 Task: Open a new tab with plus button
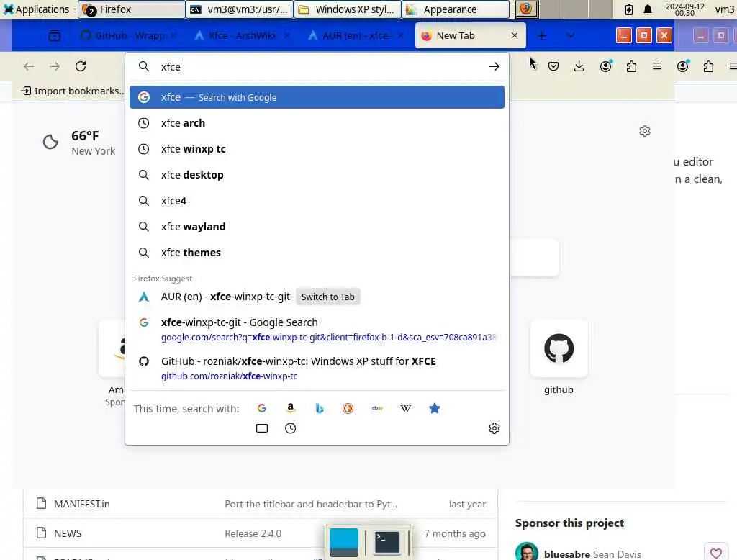click(542, 35)
